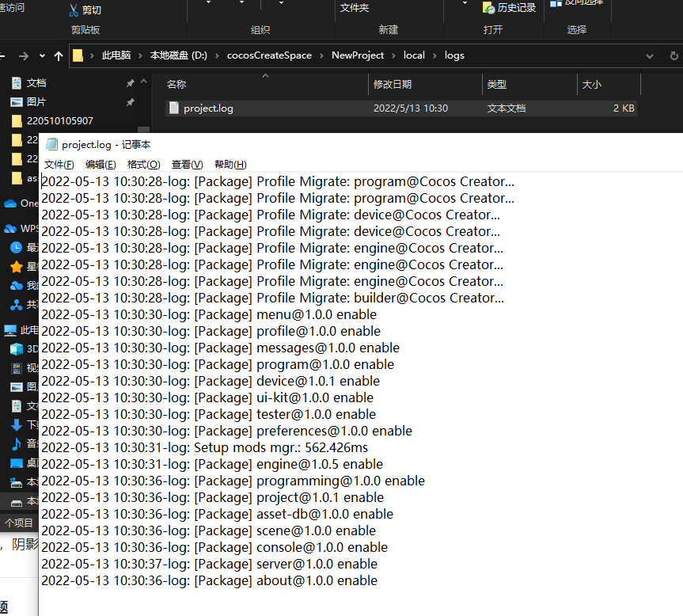Open Notepad 查看(V) menu

tap(188, 164)
